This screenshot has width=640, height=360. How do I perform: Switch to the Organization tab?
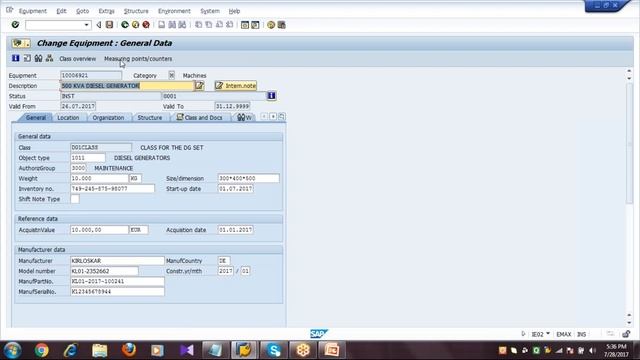tap(108, 118)
